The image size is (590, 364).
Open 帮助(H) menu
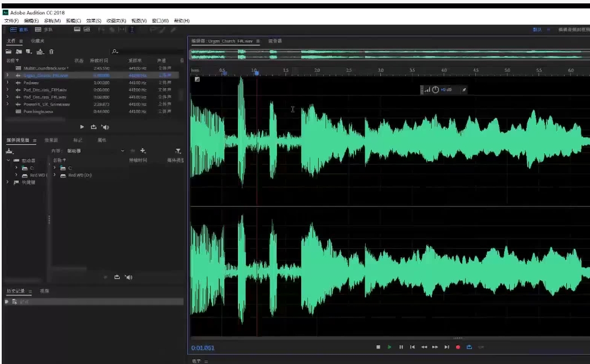182,21
